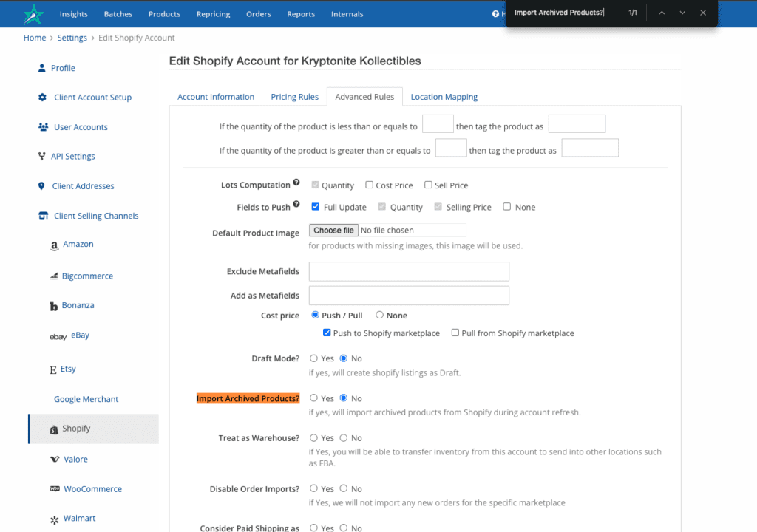Go to Settings in the breadcrumb
This screenshot has width=757, height=532.
tap(72, 38)
